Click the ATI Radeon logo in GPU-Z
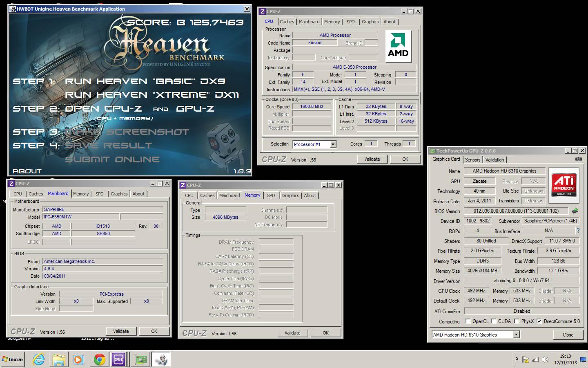The width and height of the screenshot is (588, 368). point(564,185)
